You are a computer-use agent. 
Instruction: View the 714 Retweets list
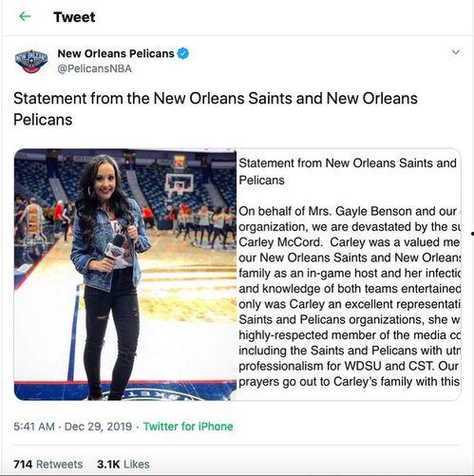point(48,465)
